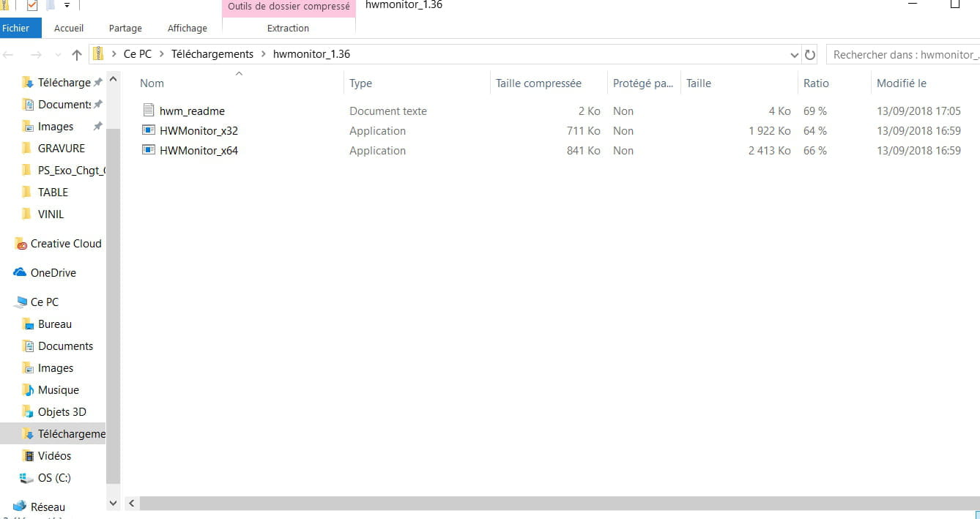Open Bureau under Ce PC
980x519 pixels.
(55, 324)
